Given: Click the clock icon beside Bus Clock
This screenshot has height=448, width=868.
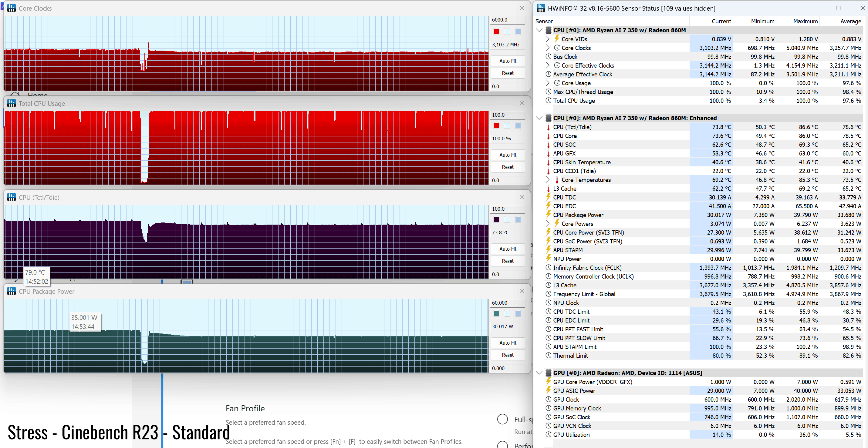Looking at the screenshot, I should [549, 57].
